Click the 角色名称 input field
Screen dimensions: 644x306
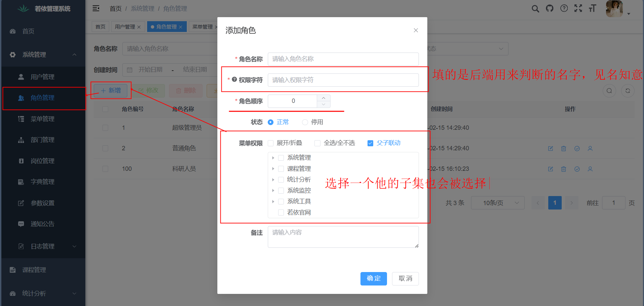pyautogui.click(x=343, y=59)
